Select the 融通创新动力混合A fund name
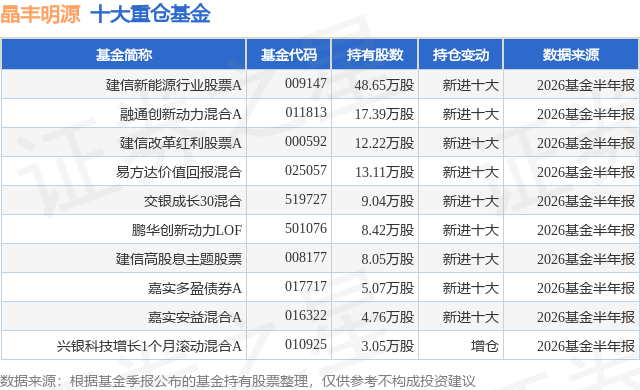640x390 pixels. 181,114
